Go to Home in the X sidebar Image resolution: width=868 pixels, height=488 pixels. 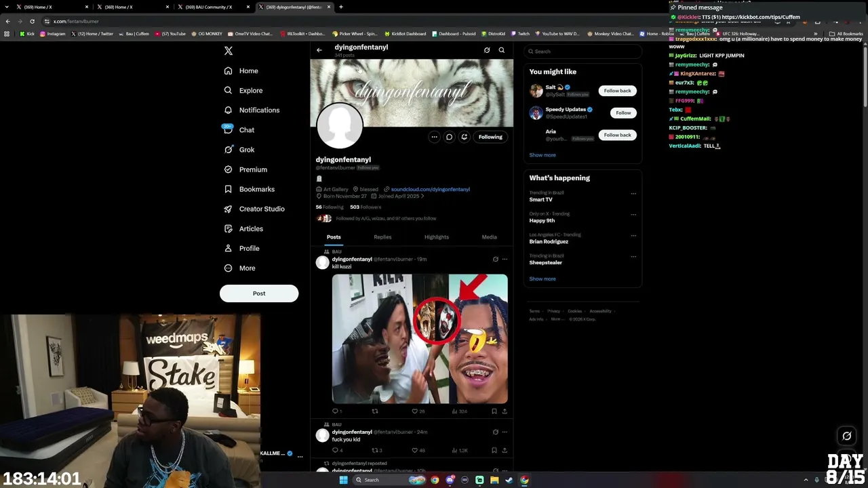(241, 70)
